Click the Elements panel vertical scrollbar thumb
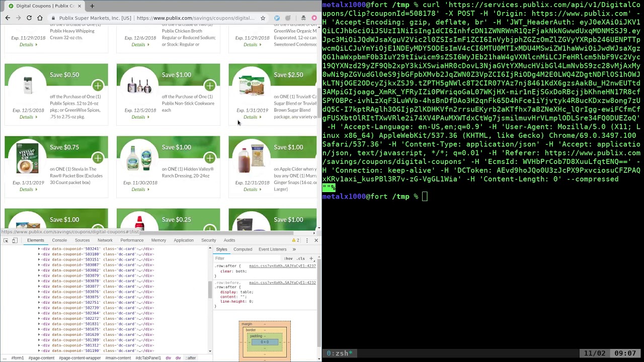644x362 pixels. coord(210,290)
